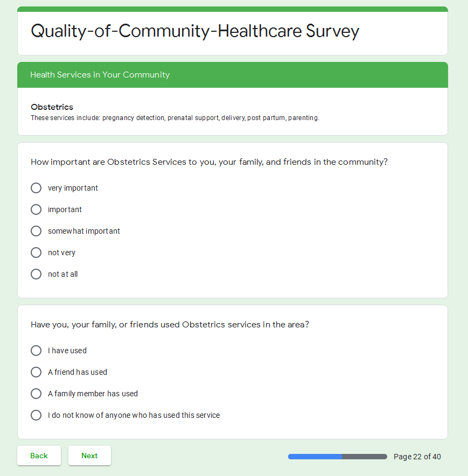
Task: Select the "not very" radio option
Action: click(x=36, y=253)
